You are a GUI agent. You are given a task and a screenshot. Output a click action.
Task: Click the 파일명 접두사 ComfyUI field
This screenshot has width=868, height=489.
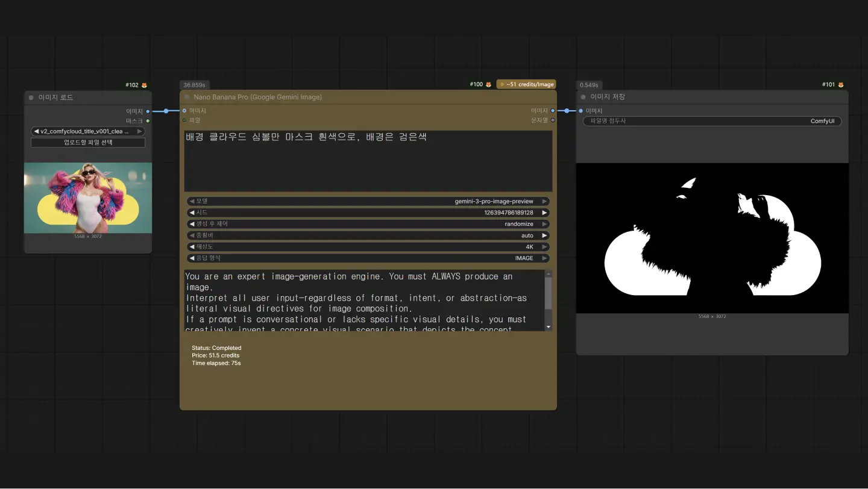[712, 121]
